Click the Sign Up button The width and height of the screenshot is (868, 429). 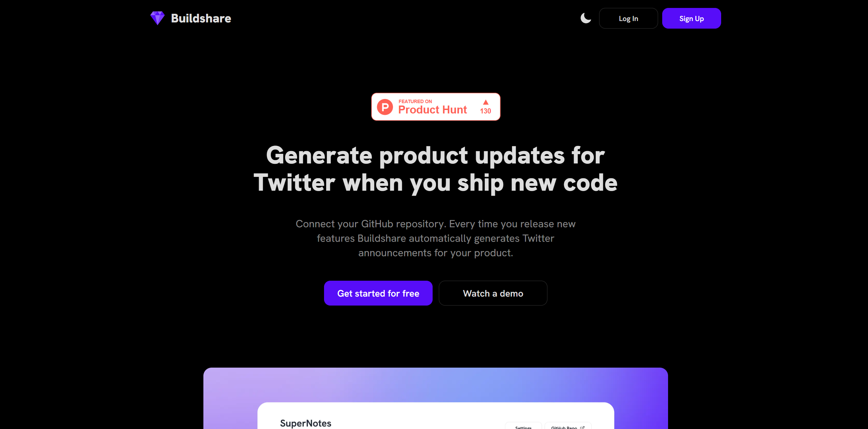692,18
